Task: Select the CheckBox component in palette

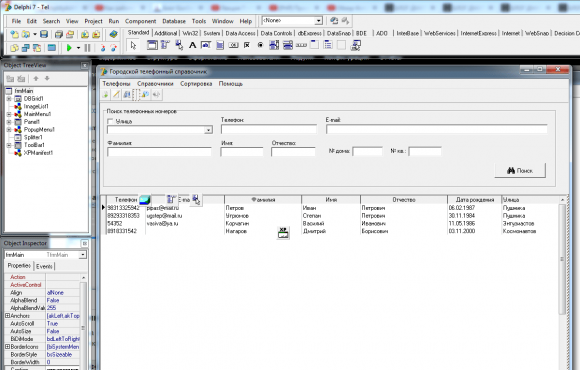Action: 247,46
